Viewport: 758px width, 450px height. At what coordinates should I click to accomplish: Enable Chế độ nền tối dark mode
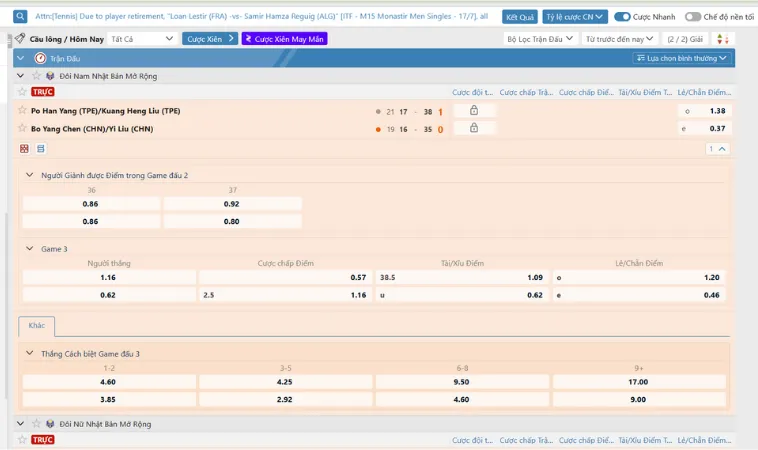coord(693,17)
